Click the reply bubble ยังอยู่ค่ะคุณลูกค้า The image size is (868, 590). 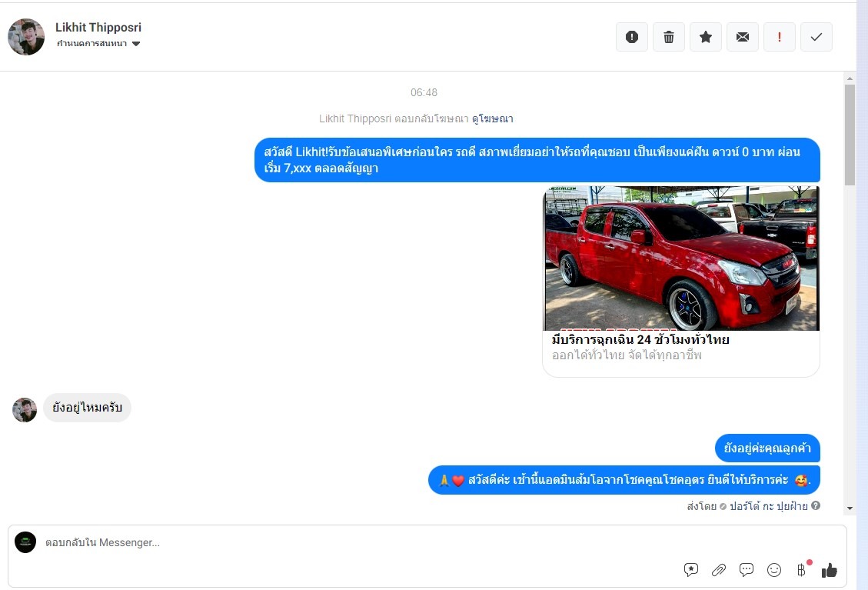tap(767, 448)
